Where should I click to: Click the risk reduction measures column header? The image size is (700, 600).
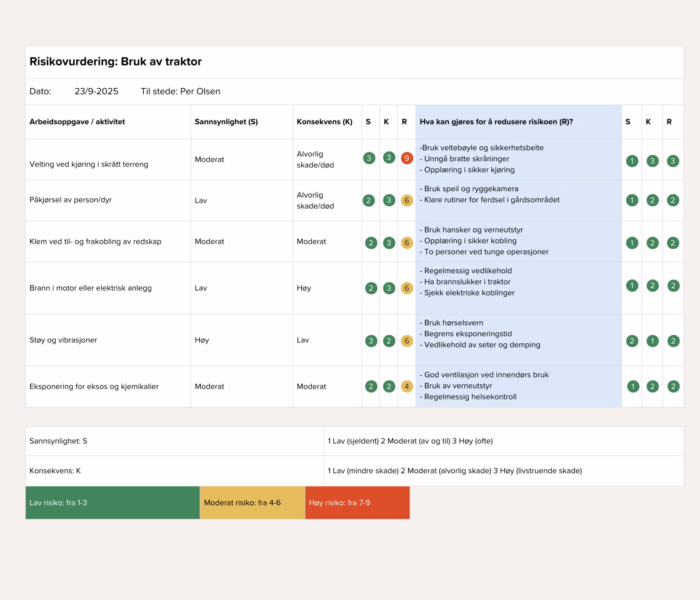(x=496, y=122)
